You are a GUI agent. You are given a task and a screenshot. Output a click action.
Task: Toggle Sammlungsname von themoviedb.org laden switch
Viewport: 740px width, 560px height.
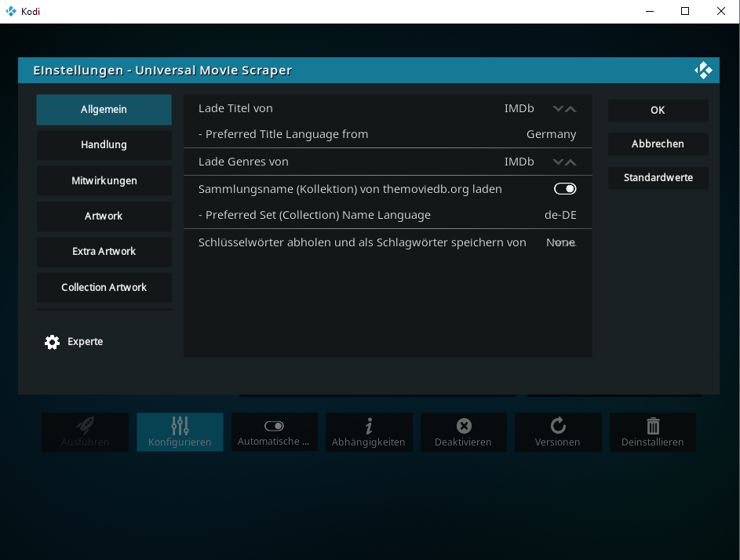pos(565,189)
